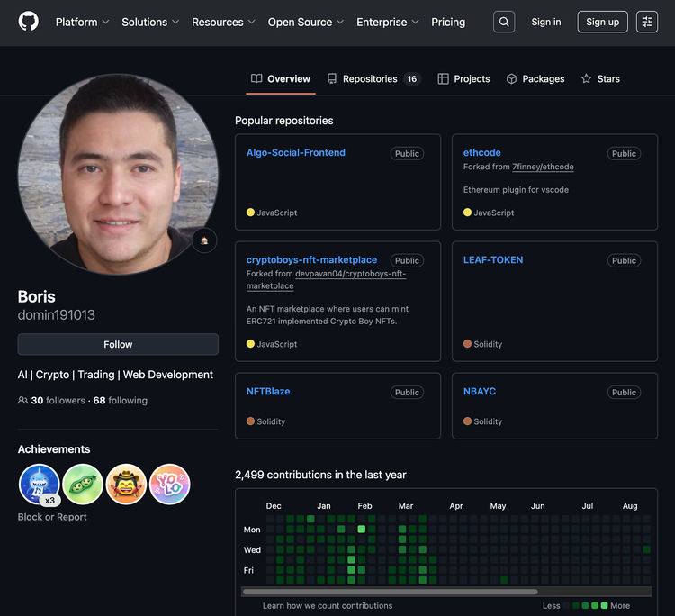
Task: Open the Algo-Social-Frontend repository
Action: (x=296, y=153)
